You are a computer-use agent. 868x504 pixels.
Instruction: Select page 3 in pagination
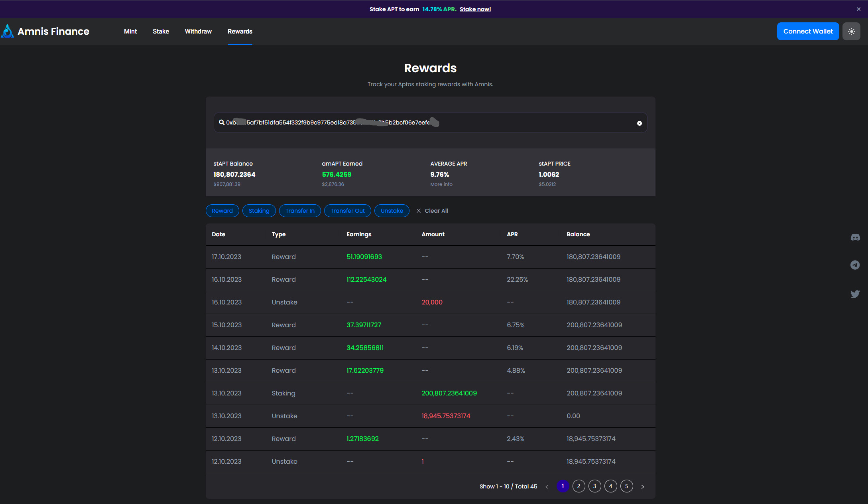point(594,486)
